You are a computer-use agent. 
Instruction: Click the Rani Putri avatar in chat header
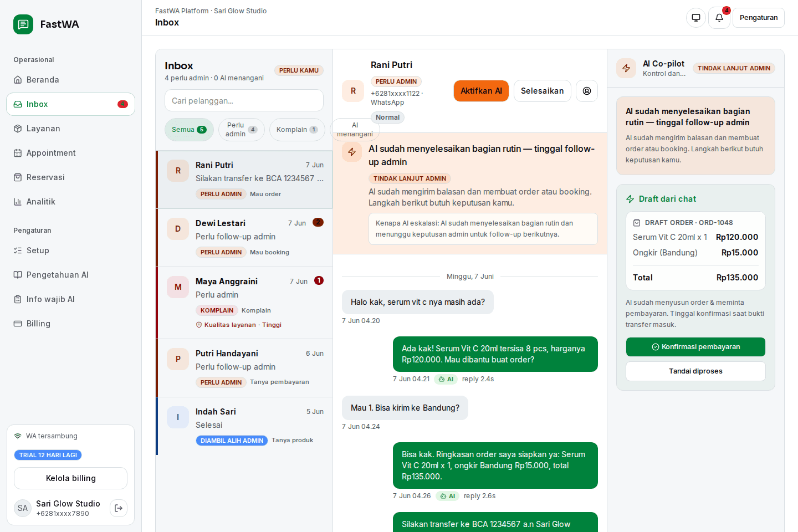point(353,91)
